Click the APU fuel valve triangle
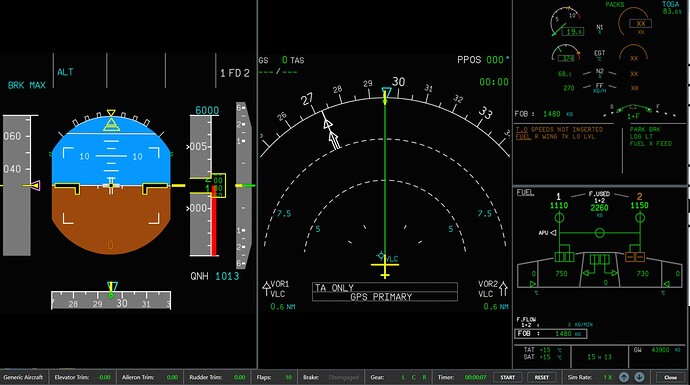This screenshot has height=385, width=690. pyautogui.click(x=553, y=233)
